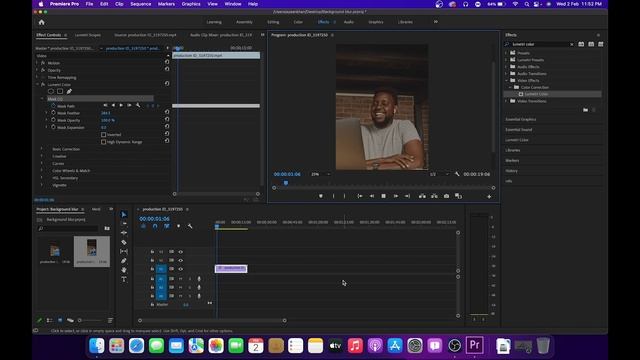Image resolution: width=640 pixels, height=360 pixels.
Task: Open the Markers menu
Action: pyautogui.click(x=166, y=4)
